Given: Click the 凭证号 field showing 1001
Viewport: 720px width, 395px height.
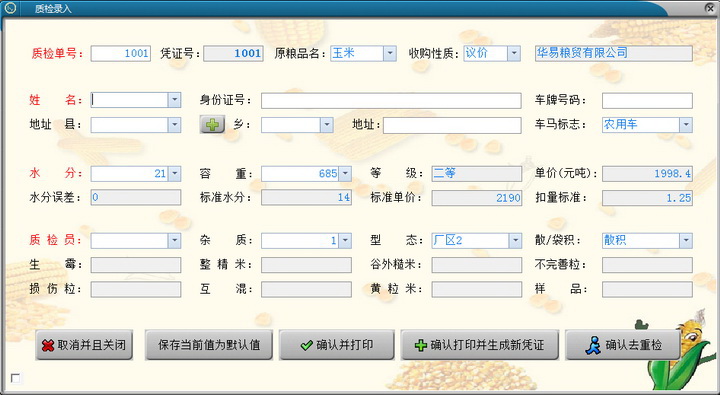Looking at the screenshot, I should pyautogui.click(x=233, y=53).
